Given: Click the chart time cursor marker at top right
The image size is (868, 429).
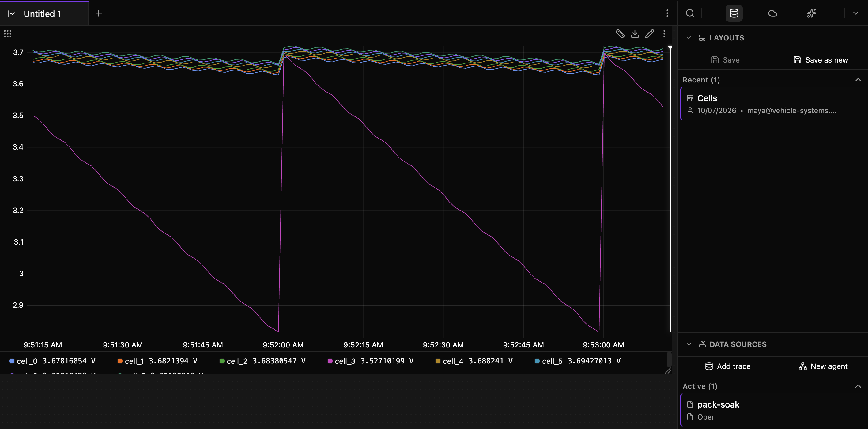Looking at the screenshot, I should pos(670,48).
